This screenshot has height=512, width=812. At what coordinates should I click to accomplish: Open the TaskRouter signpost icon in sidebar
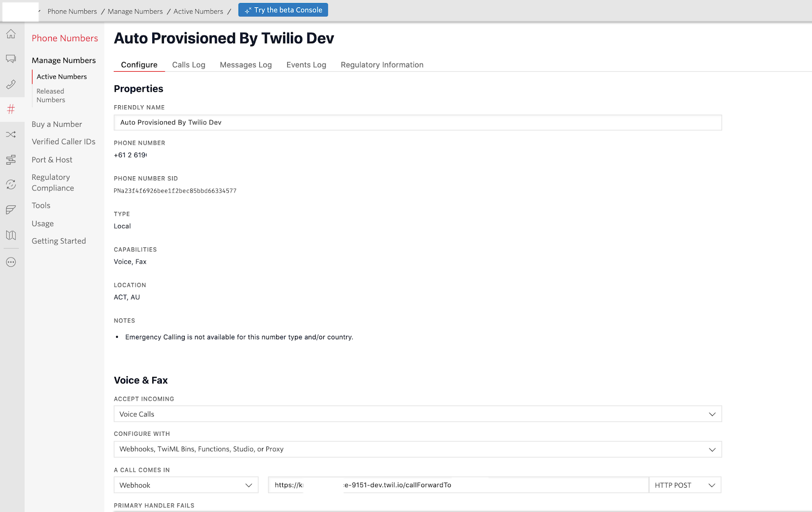coord(11,159)
